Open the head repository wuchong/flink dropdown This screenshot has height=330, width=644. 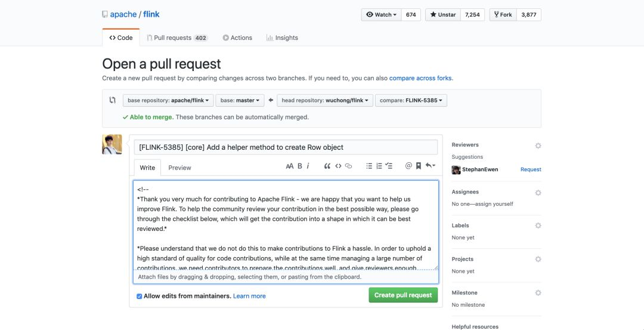tap(325, 101)
